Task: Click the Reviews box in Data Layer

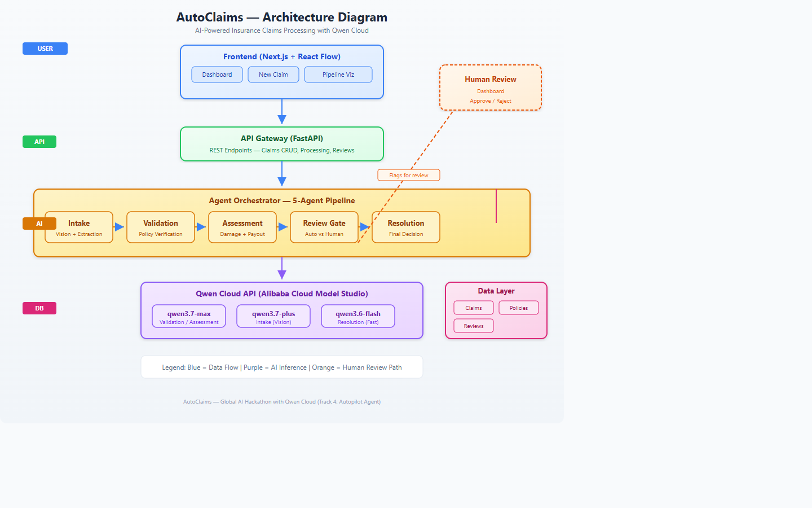Action: 474,326
